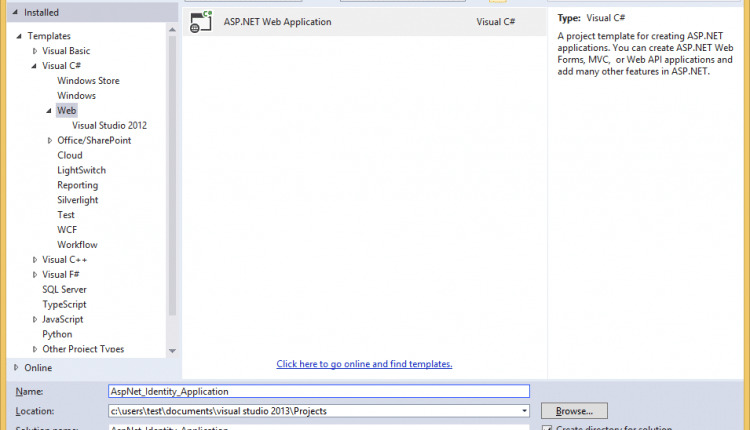750x430 pixels.
Task: Select the SQL Server category
Action: pyautogui.click(x=64, y=289)
